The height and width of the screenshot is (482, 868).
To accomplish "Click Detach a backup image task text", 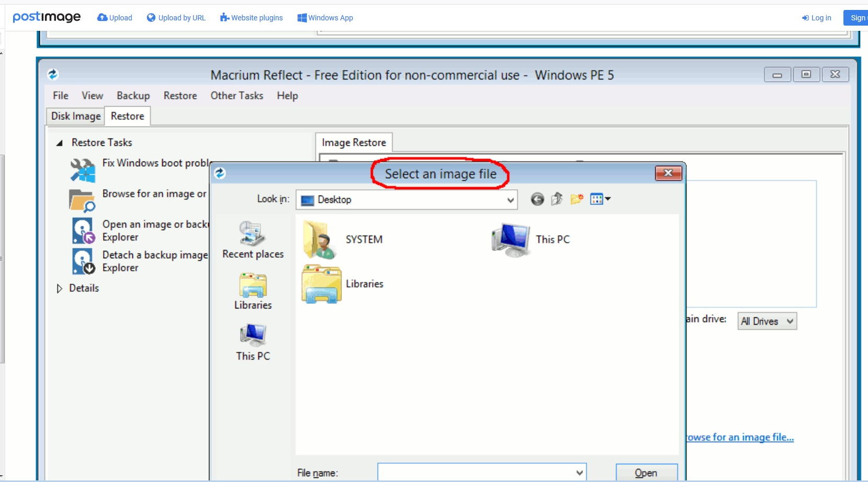I will (x=155, y=261).
